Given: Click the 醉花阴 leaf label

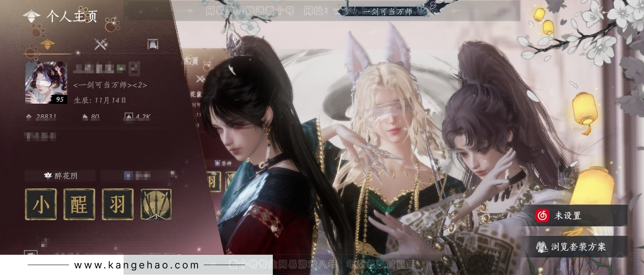Looking at the screenshot, I should tap(60, 176).
